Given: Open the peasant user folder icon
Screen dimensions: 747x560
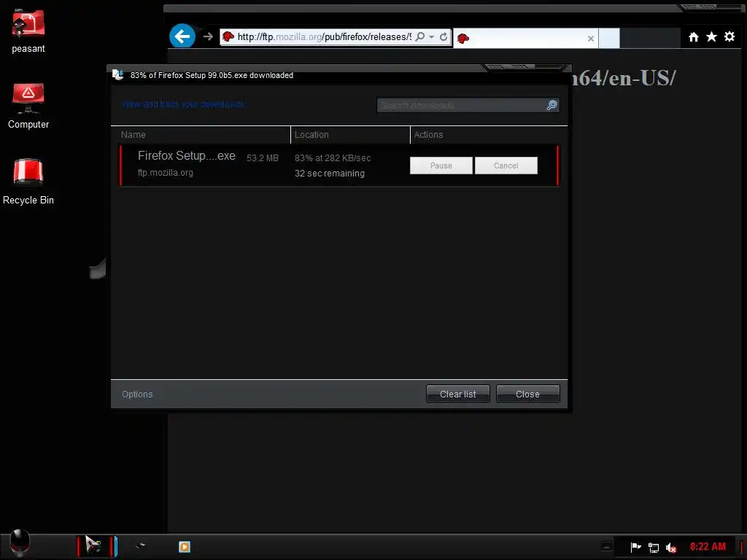Looking at the screenshot, I should point(28,31).
